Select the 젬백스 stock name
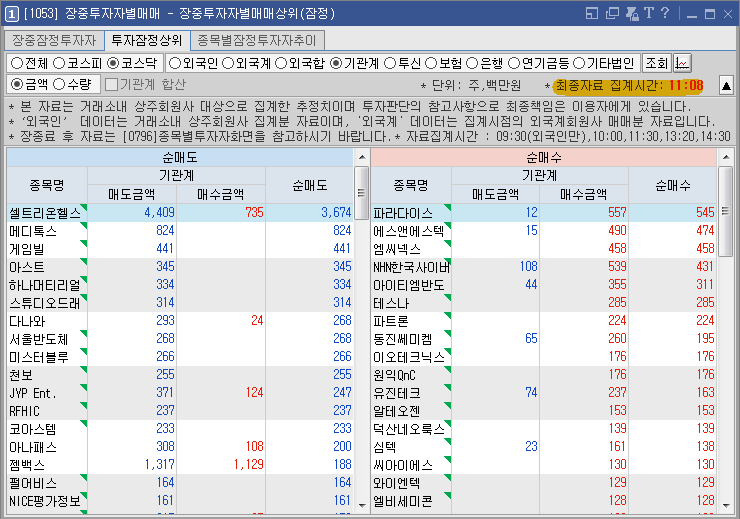Image resolution: width=740 pixels, height=519 pixels. pyautogui.click(x=27, y=465)
